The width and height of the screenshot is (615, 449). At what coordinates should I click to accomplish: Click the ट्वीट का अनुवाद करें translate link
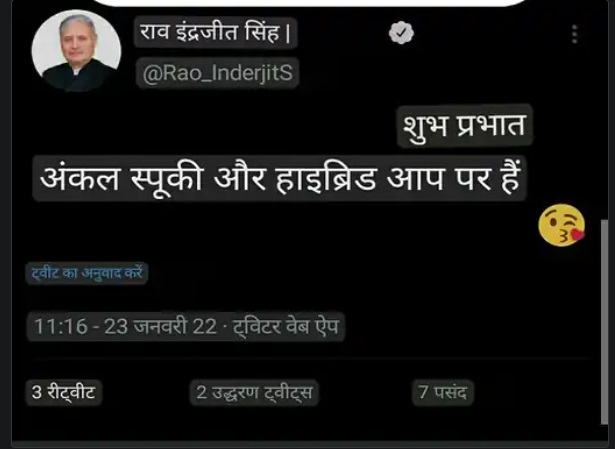[x=87, y=273]
